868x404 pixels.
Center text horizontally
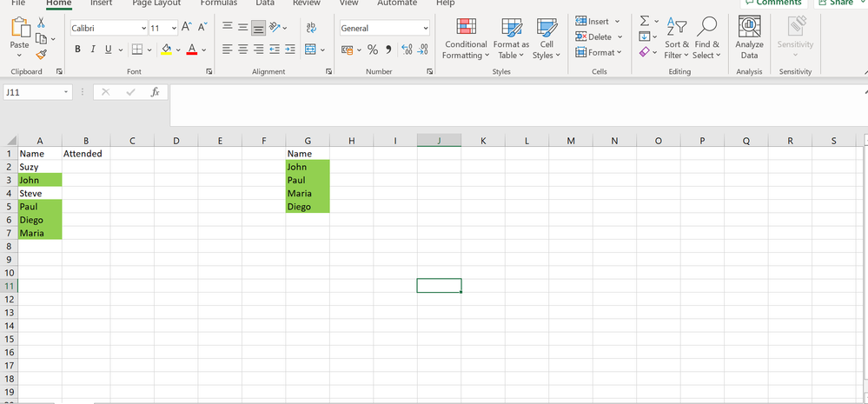click(x=243, y=50)
